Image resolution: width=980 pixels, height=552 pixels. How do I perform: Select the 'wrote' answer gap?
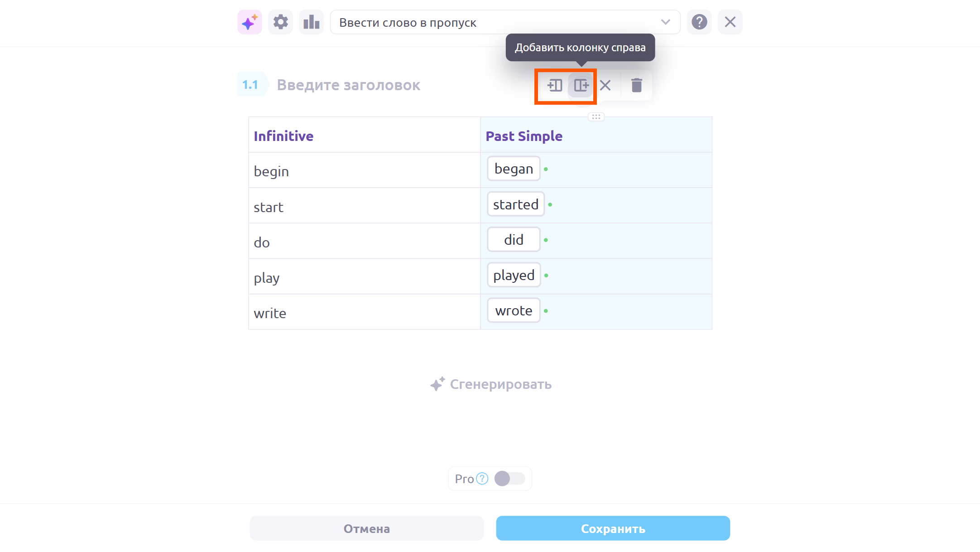click(x=514, y=310)
